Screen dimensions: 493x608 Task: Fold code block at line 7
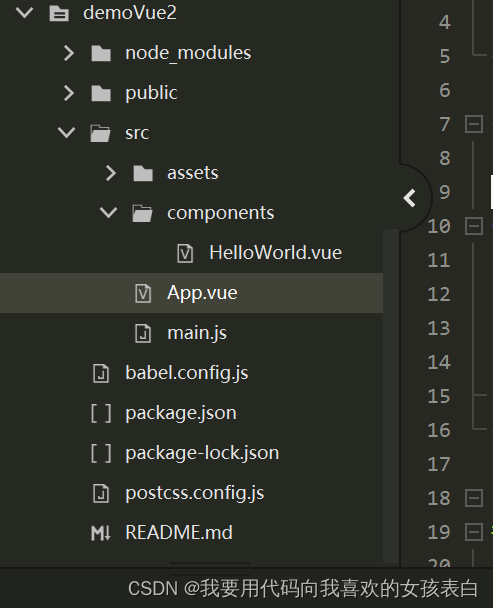tap(474, 124)
